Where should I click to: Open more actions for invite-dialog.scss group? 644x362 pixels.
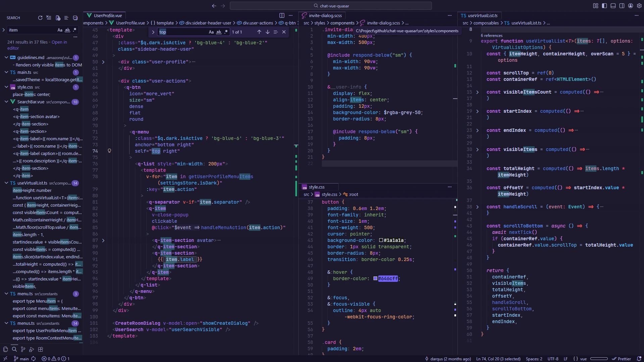[450, 15]
